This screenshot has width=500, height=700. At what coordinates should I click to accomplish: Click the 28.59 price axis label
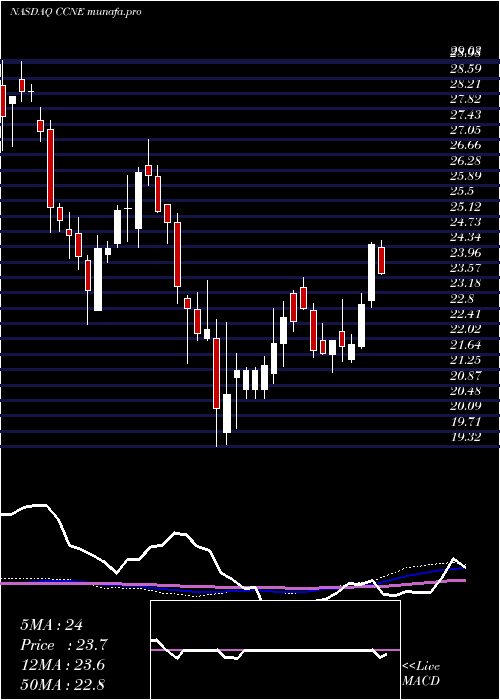point(466,69)
